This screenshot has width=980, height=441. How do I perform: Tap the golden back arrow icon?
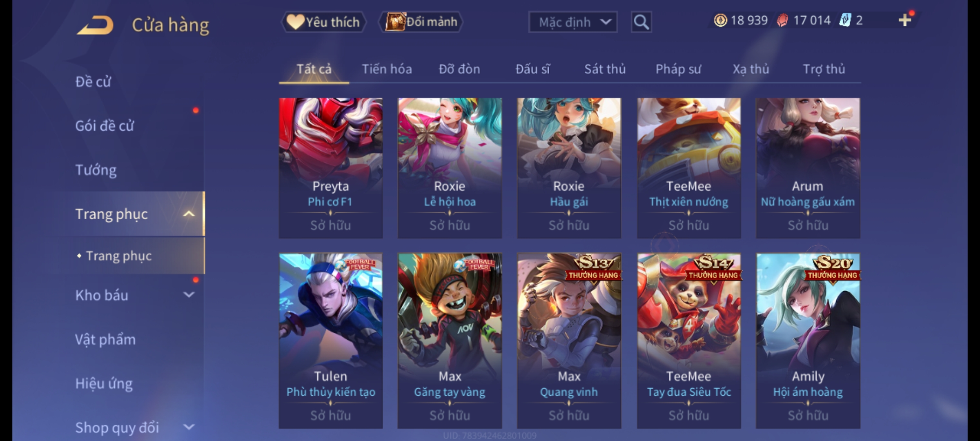[x=95, y=25]
